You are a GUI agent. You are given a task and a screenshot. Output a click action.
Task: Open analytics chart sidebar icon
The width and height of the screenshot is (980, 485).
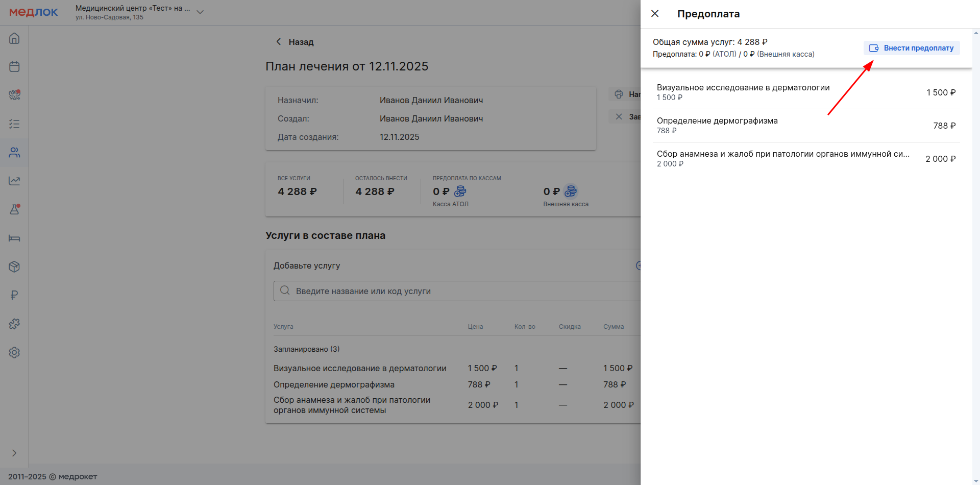(14, 181)
